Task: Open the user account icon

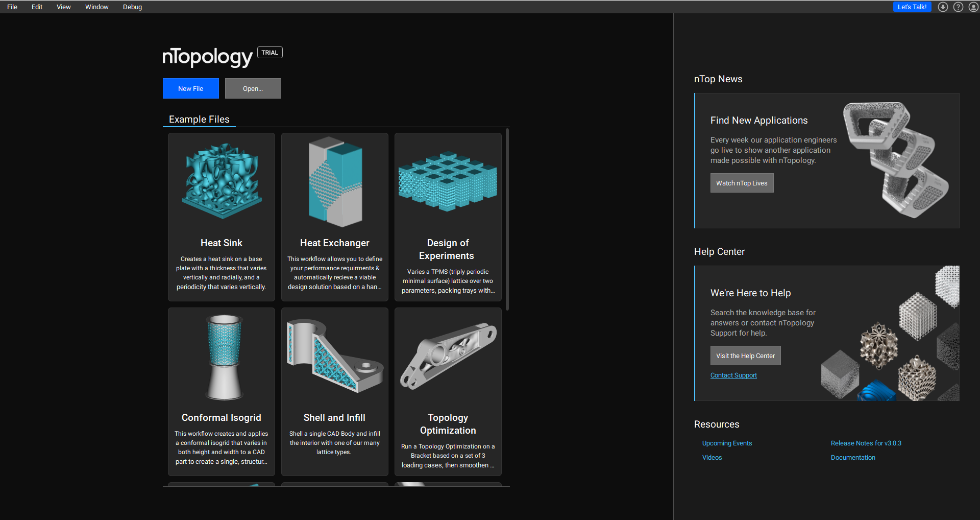Action: 973,7
